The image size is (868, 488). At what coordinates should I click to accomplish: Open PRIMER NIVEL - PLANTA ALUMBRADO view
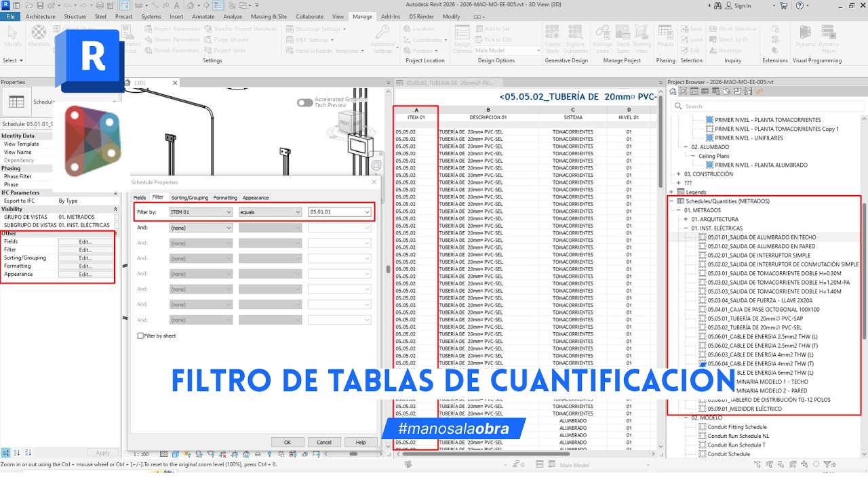click(x=761, y=165)
